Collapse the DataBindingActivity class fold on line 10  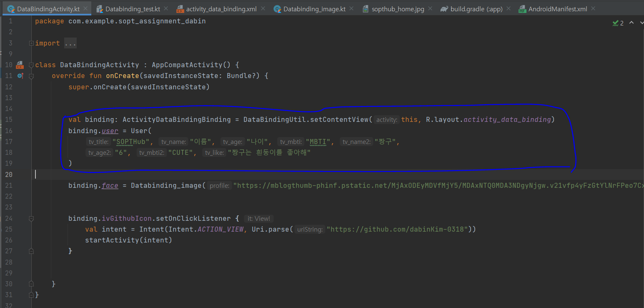tap(31, 65)
